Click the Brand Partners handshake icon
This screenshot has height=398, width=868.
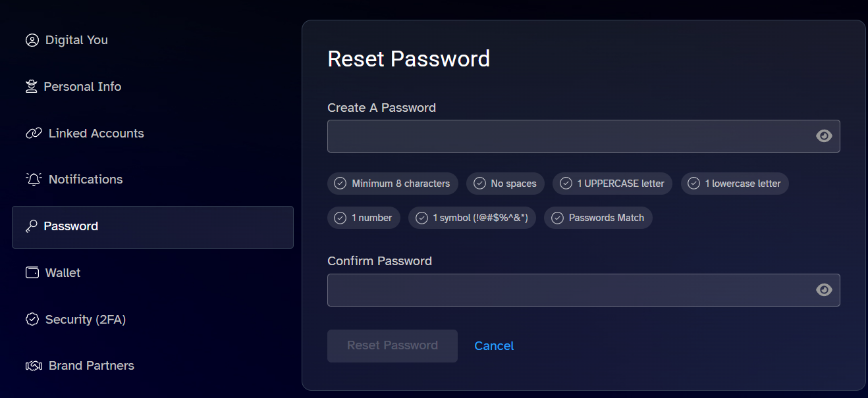[34, 366]
